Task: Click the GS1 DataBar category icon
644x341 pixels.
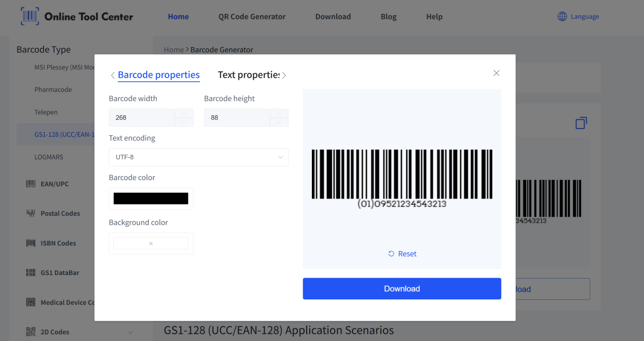Action: (31, 272)
